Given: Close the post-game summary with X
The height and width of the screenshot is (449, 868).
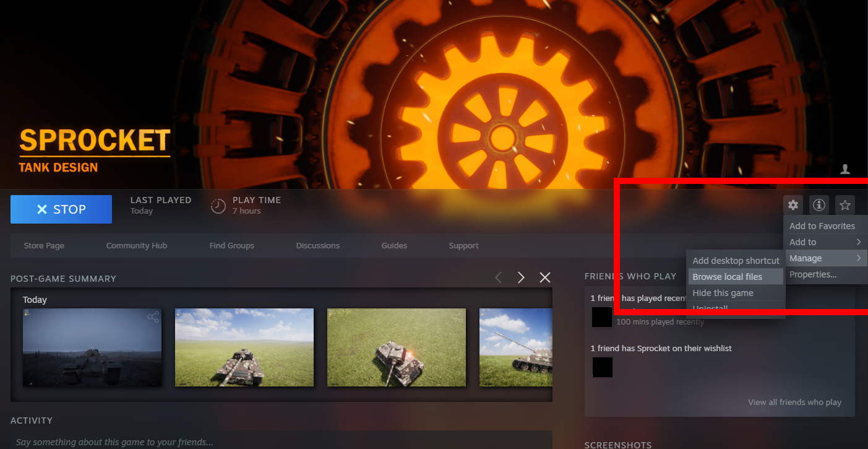Looking at the screenshot, I should (545, 277).
